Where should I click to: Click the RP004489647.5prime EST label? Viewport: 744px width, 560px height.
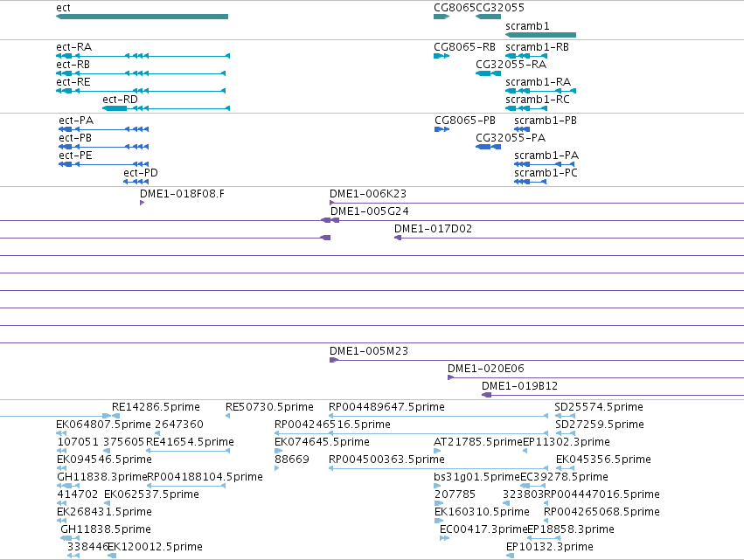point(386,407)
